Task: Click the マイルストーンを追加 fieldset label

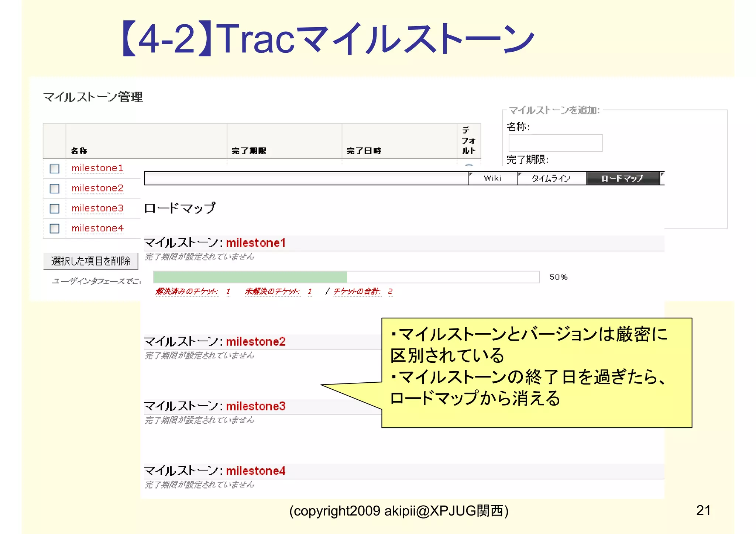Action: [554, 110]
